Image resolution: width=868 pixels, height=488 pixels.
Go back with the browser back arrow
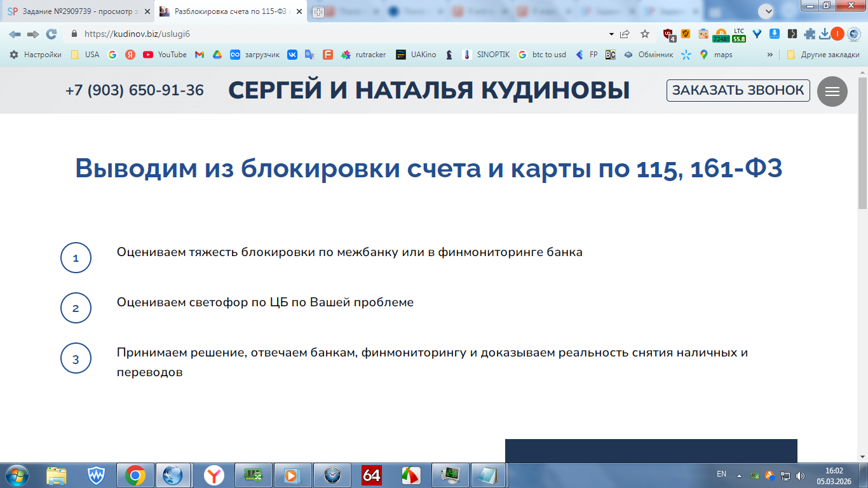pos(15,34)
